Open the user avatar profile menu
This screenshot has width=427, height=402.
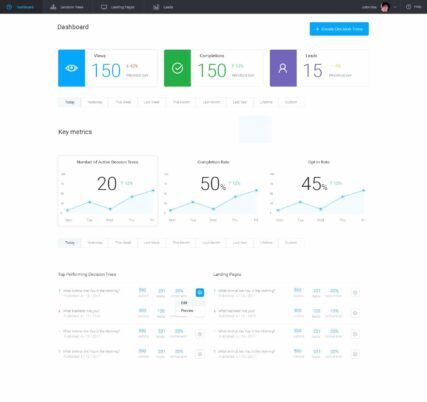[x=385, y=7]
